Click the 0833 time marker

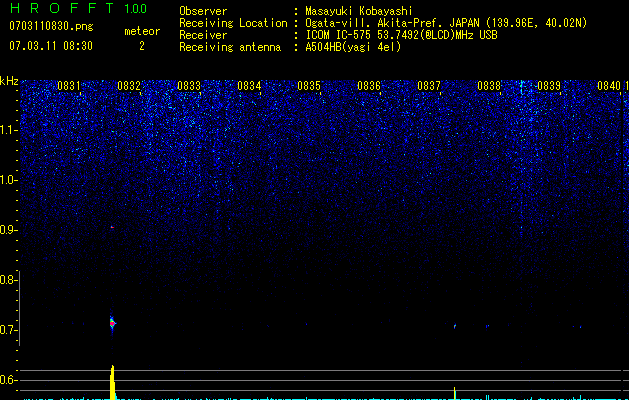coord(189,86)
